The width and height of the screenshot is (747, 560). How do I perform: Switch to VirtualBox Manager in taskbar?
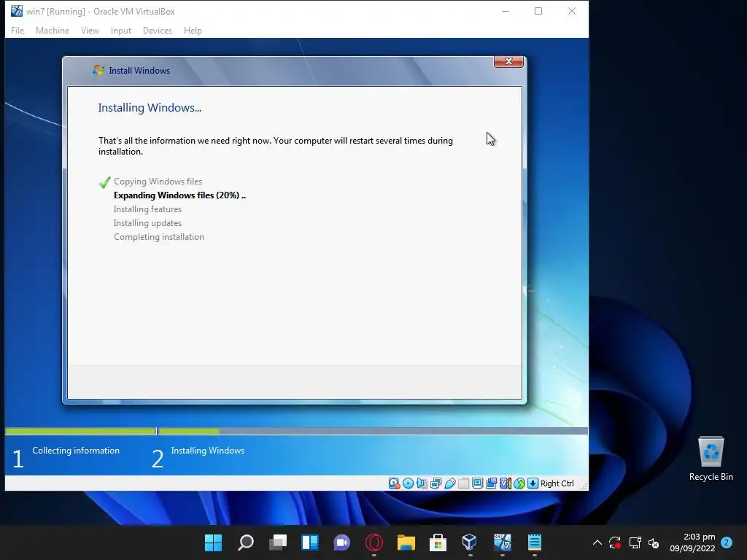pos(470,542)
